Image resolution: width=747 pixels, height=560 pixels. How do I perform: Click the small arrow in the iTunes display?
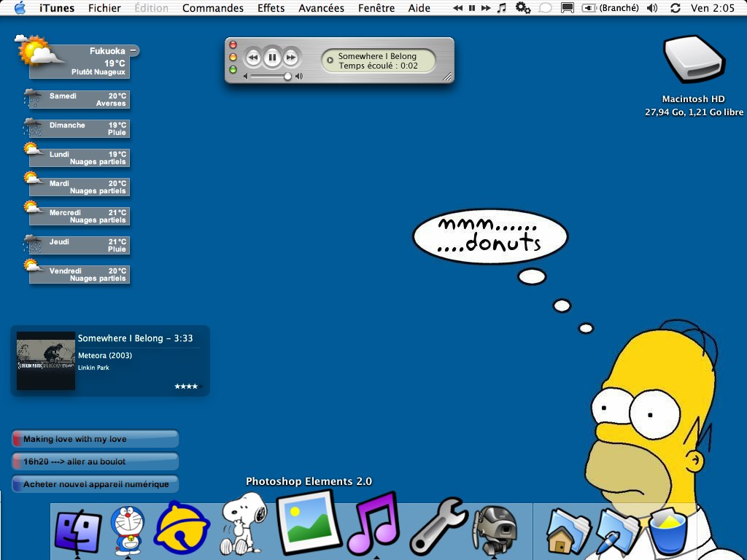[330, 61]
